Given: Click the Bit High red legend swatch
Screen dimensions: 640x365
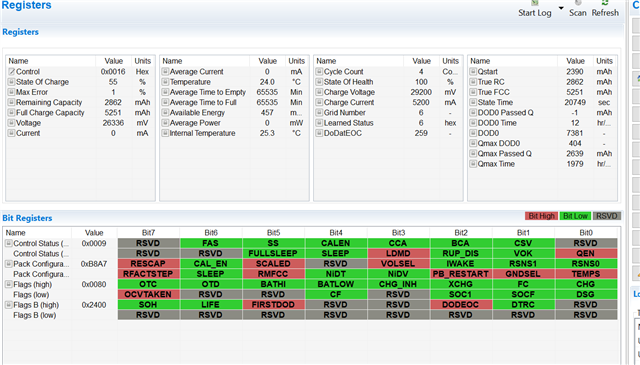Looking at the screenshot, I should [541, 216].
